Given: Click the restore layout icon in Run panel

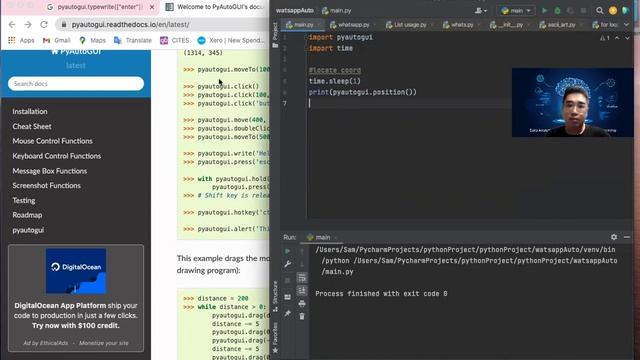Looking at the screenshot, I should [287, 297].
